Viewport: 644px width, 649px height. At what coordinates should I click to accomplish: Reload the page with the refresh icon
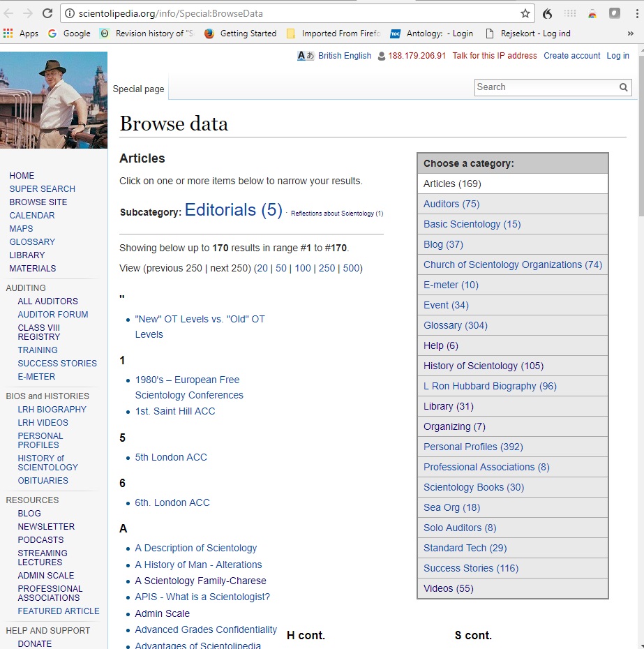tap(47, 13)
